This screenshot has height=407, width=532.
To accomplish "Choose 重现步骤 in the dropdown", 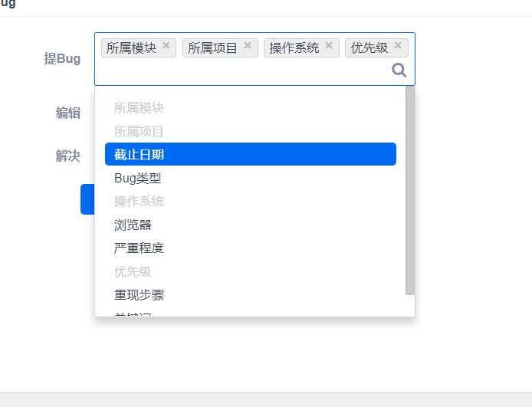I will 139,295.
